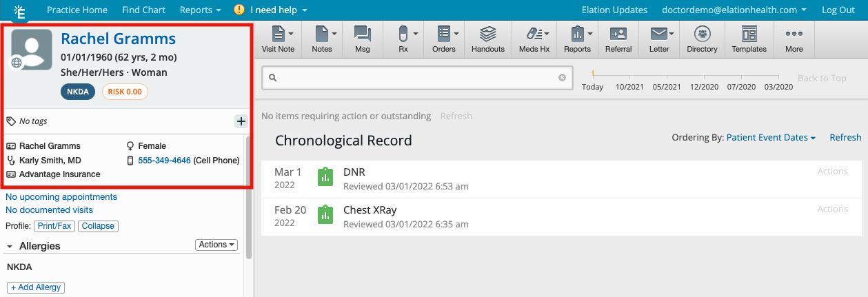Jump to 05/2021 on timeline
The height and width of the screenshot is (297, 868).
tap(666, 87)
